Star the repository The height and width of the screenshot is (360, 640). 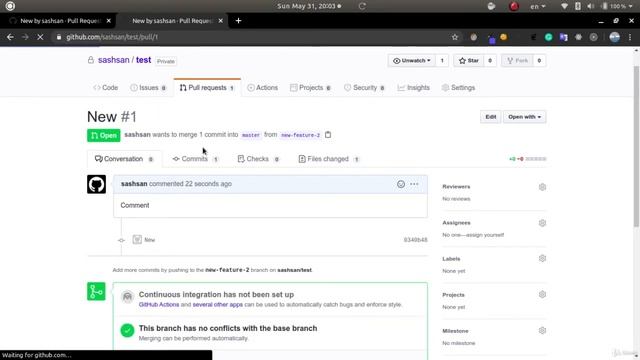(469, 60)
